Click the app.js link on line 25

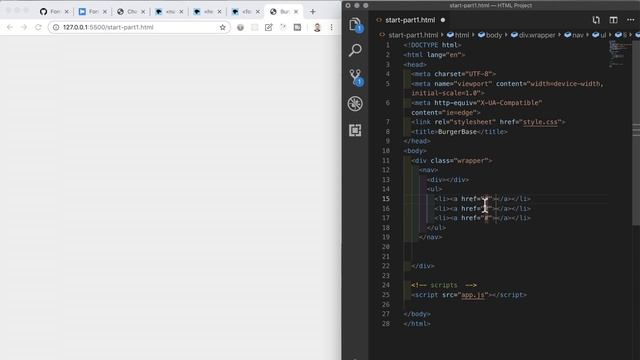(x=473, y=295)
